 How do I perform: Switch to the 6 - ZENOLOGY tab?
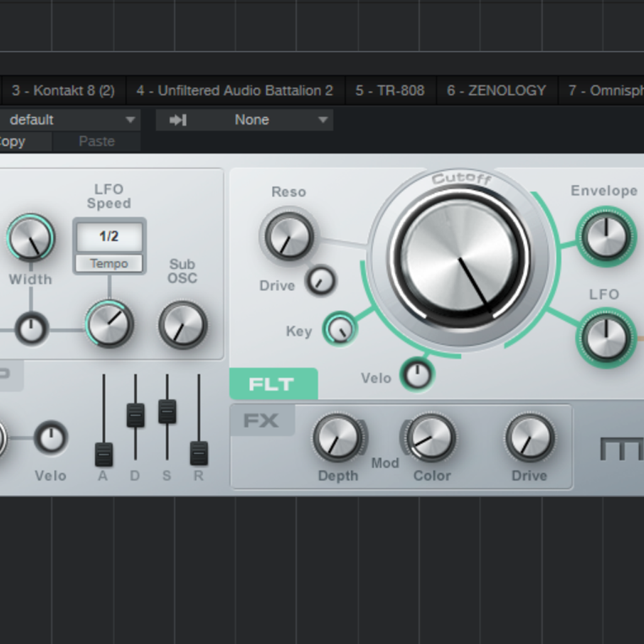(496, 91)
